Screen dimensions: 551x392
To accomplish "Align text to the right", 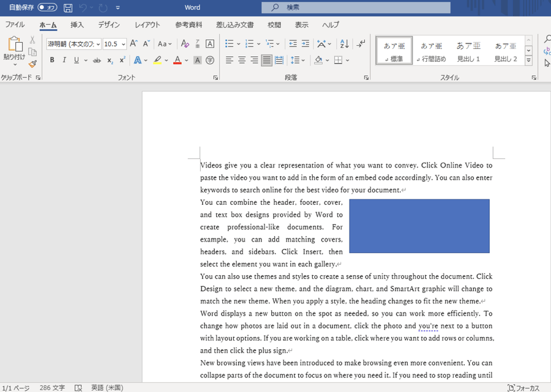I will pos(254,61).
